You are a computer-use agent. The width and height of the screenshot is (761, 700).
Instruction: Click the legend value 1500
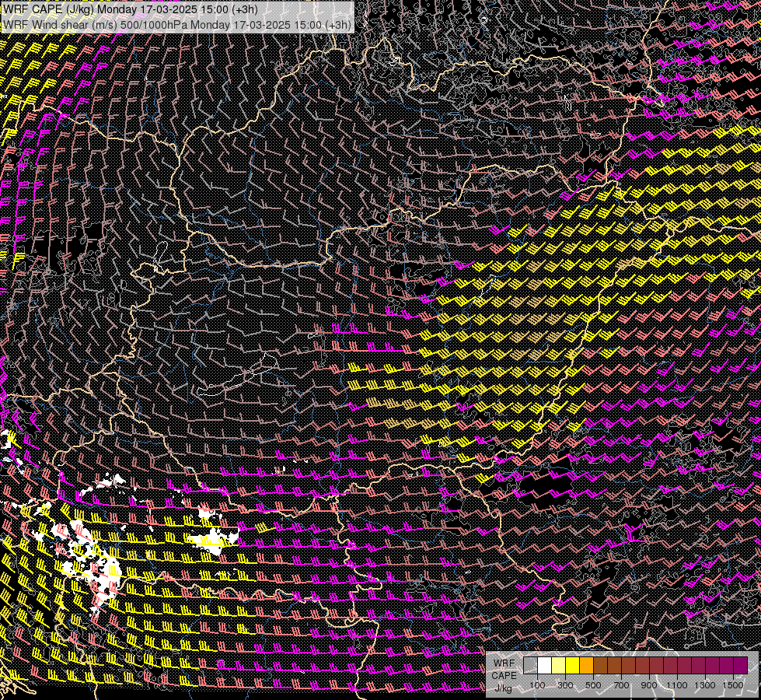coord(733,685)
